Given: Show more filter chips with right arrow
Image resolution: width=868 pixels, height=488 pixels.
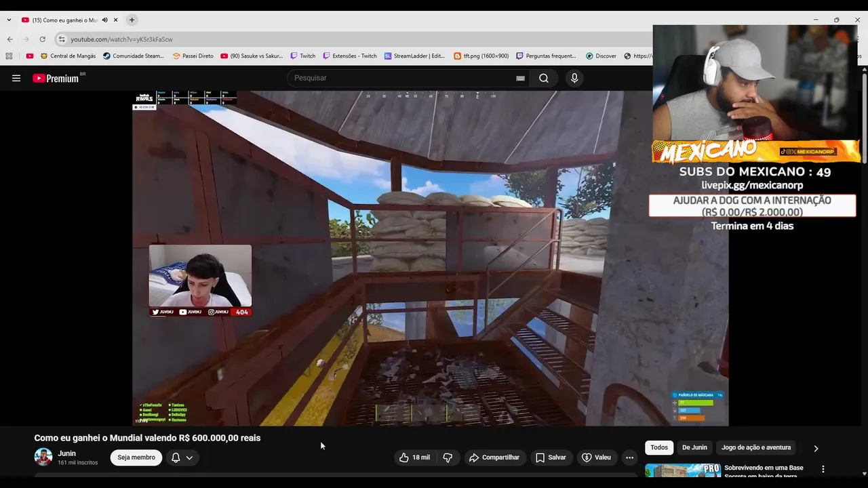Looking at the screenshot, I should tap(816, 448).
